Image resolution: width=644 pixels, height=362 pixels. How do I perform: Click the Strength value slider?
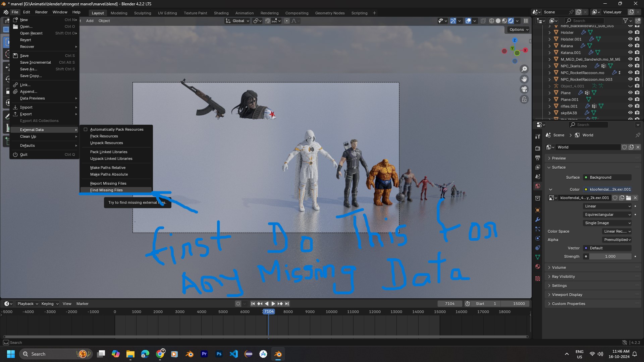(x=610, y=256)
